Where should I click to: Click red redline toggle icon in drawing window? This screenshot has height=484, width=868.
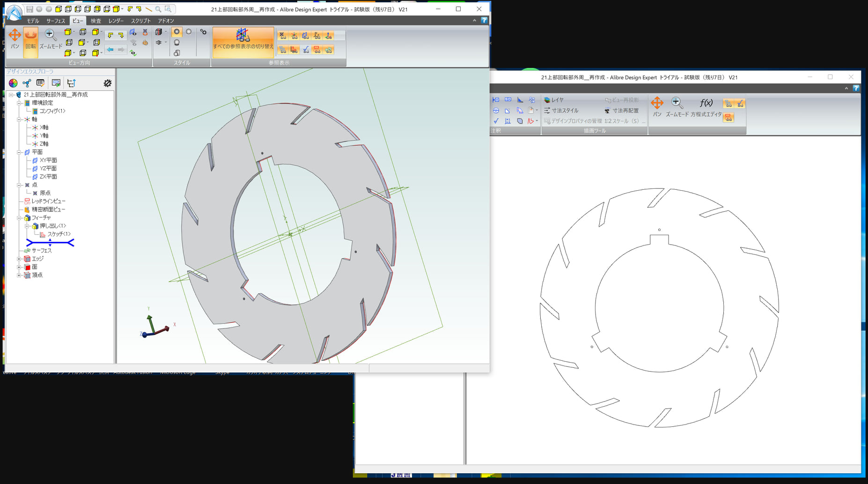tap(728, 118)
